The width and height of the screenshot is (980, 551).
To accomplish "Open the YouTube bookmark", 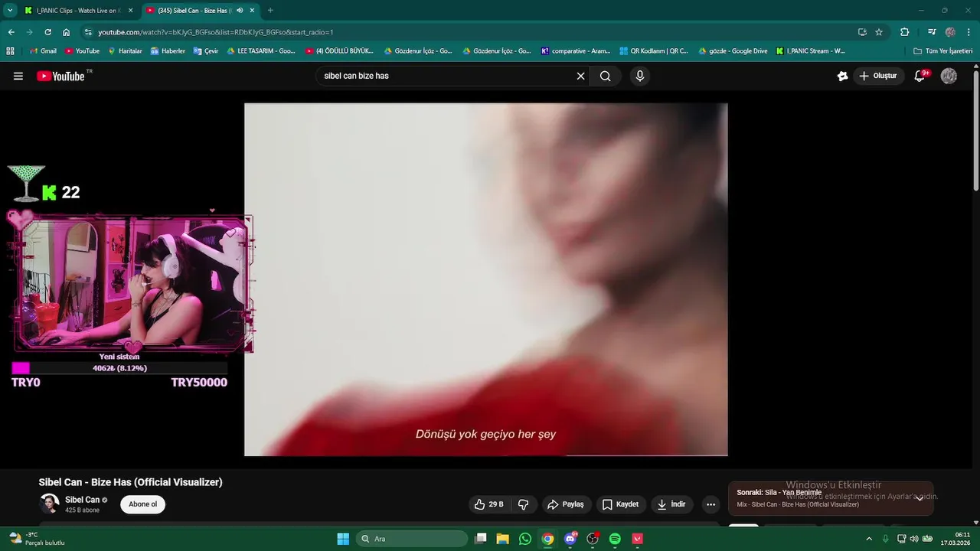I will click(82, 51).
